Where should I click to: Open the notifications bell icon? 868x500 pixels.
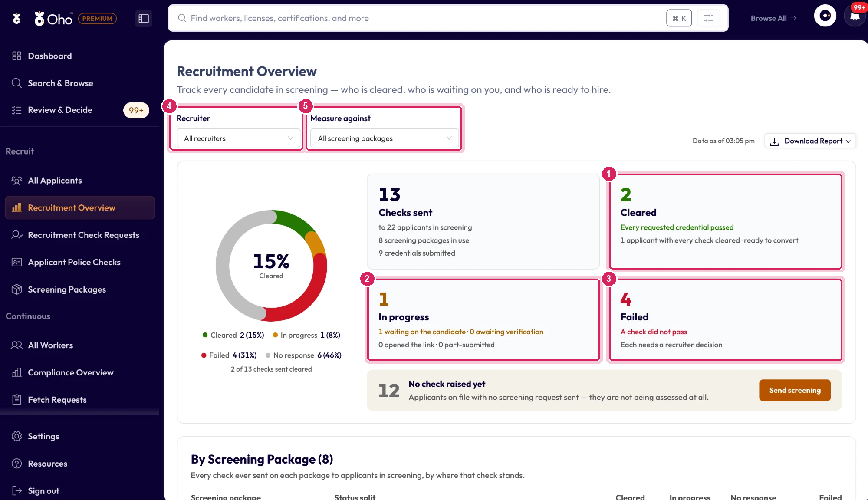pyautogui.click(x=855, y=16)
